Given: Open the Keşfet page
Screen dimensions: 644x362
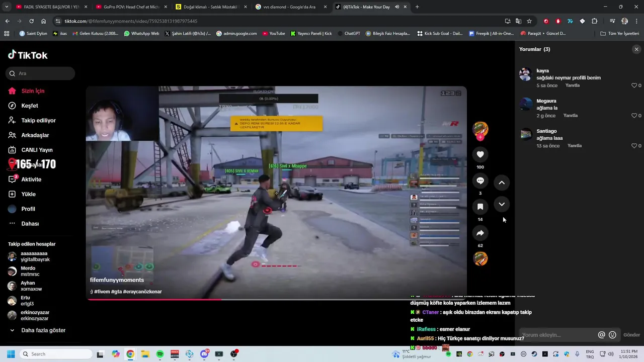Looking at the screenshot, I should tap(30, 106).
